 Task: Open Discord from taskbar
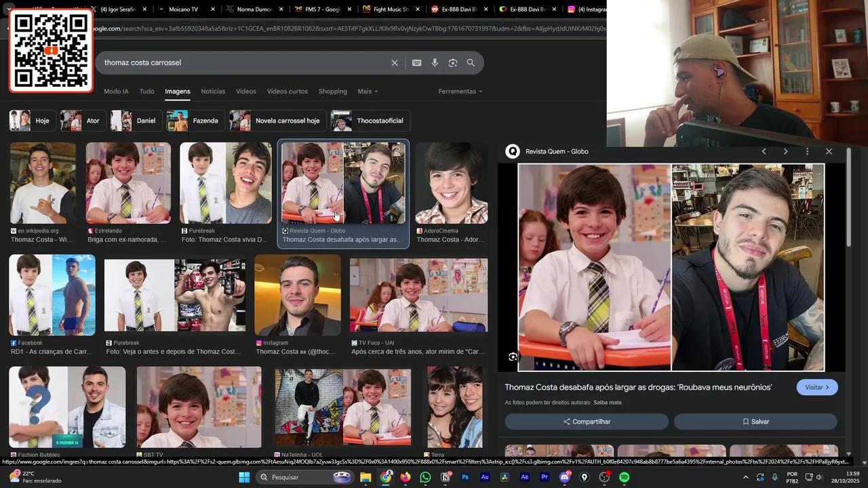point(565,477)
